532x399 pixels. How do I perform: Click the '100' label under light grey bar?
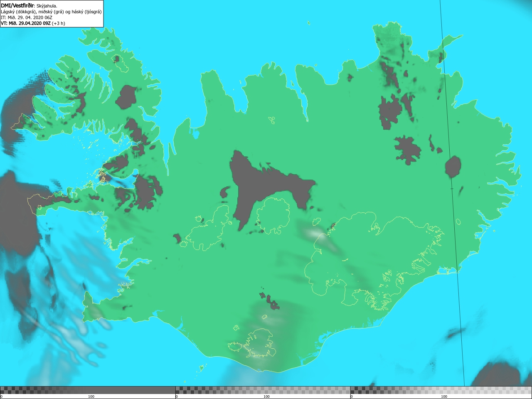tap(444, 397)
